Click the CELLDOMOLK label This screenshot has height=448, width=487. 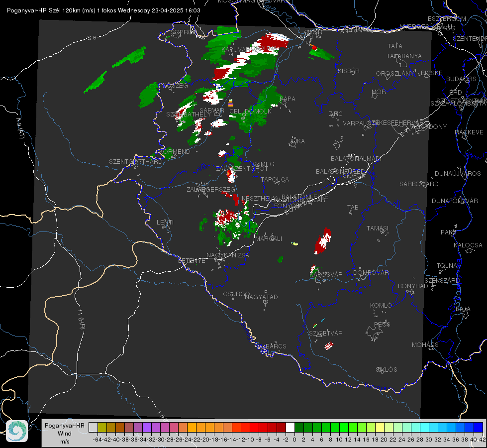point(250,112)
